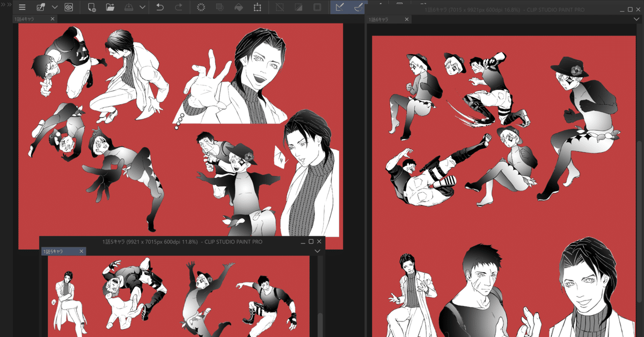
Task: Create a new canvas with New icon
Action: [92, 8]
